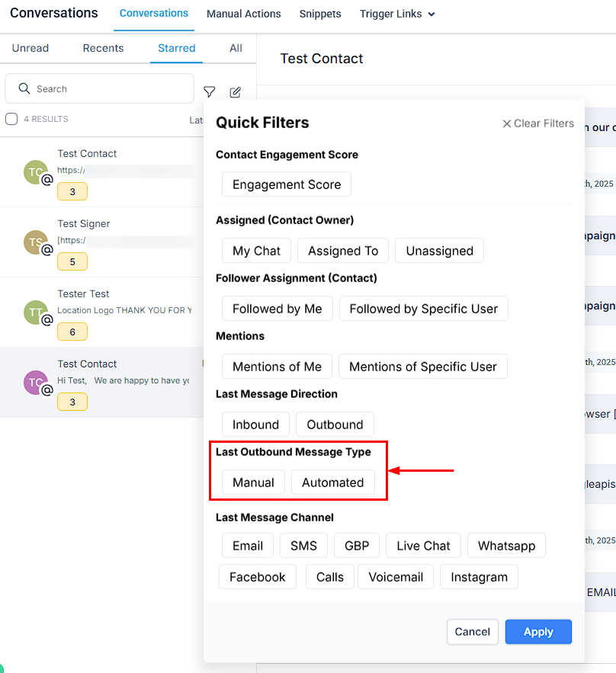Tick the select-all checkbox beside 4 RESULTS
This screenshot has width=616, height=673.
coord(11,119)
